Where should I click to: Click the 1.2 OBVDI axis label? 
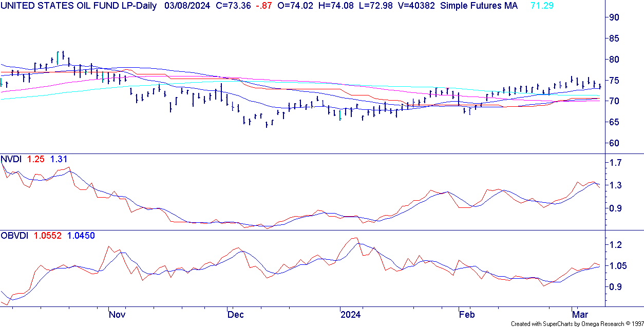click(x=616, y=245)
